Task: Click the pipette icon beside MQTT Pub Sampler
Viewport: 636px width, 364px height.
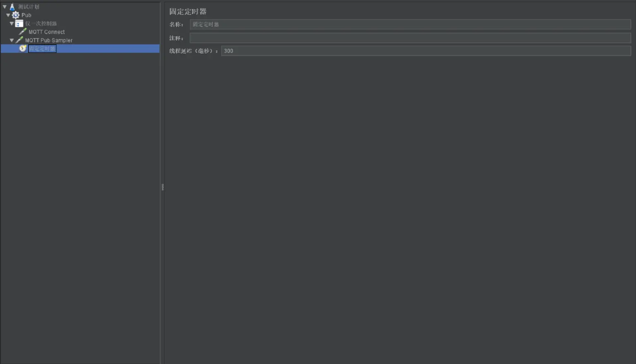Action: pyautogui.click(x=19, y=40)
